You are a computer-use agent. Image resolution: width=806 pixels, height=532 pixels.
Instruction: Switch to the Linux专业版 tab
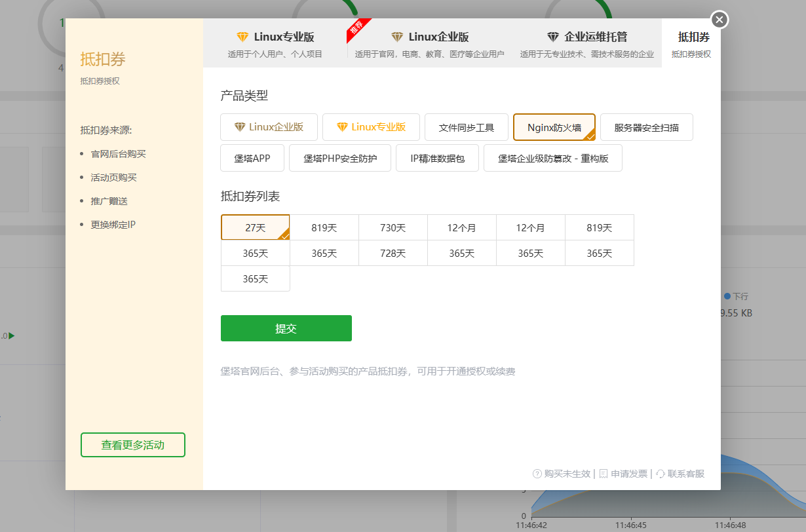coord(275,43)
